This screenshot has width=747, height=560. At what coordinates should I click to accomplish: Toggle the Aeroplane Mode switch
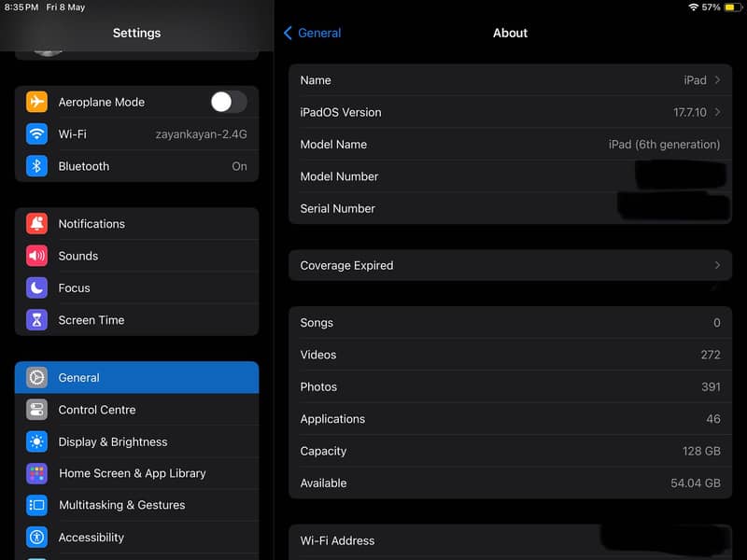pyautogui.click(x=229, y=102)
